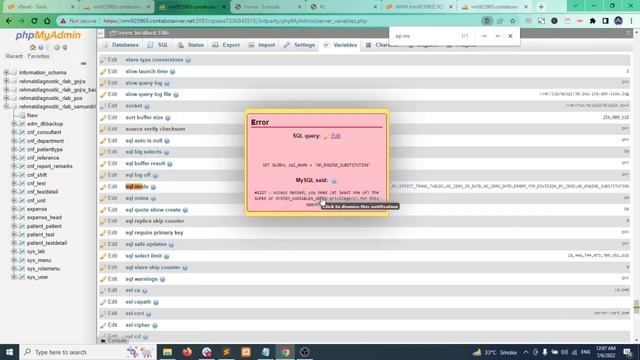Image resolution: width=640 pixels, height=360 pixels.
Task: Click Edit link for sql mode row
Action: tap(112, 187)
